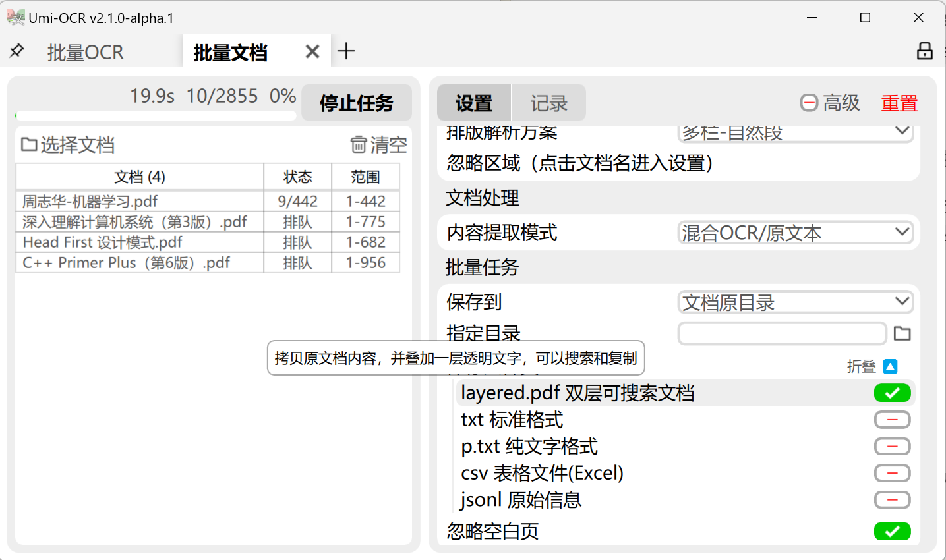Click the lock icon at top right
This screenshot has height=560, width=946.
click(x=924, y=51)
